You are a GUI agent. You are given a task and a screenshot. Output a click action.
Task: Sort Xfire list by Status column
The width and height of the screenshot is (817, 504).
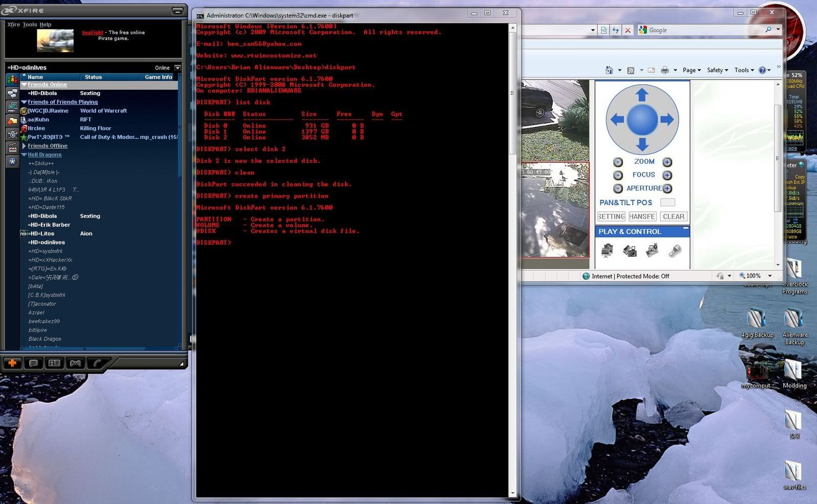tap(110, 77)
